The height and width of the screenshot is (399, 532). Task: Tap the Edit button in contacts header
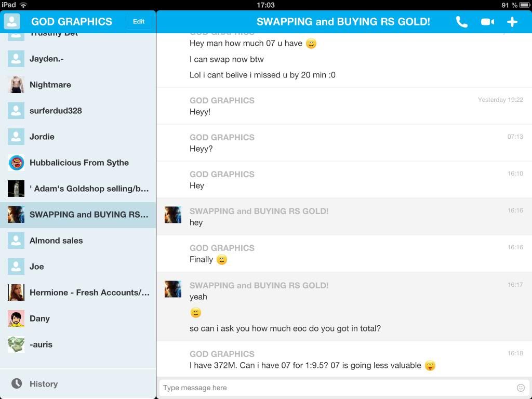139,21
